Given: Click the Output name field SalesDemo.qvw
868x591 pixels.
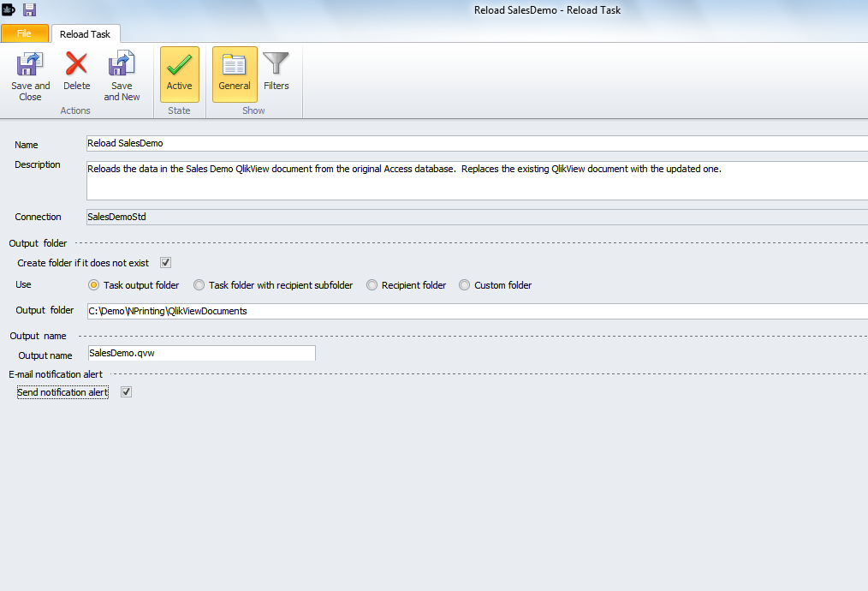Looking at the screenshot, I should [x=201, y=353].
